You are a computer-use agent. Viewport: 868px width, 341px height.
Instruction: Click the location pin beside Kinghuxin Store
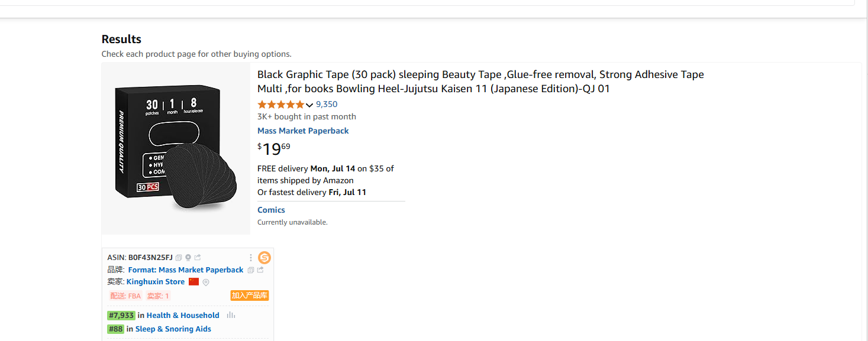point(206,282)
